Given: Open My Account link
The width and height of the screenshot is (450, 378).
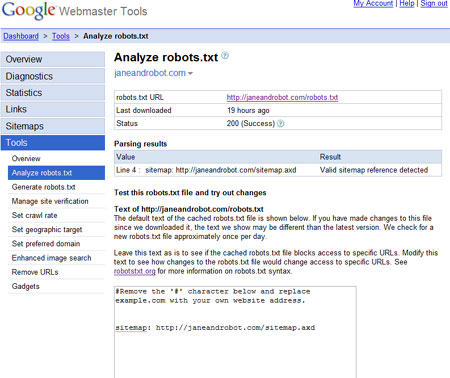Looking at the screenshot, I should pyautogui.click(x=373, y=4).
